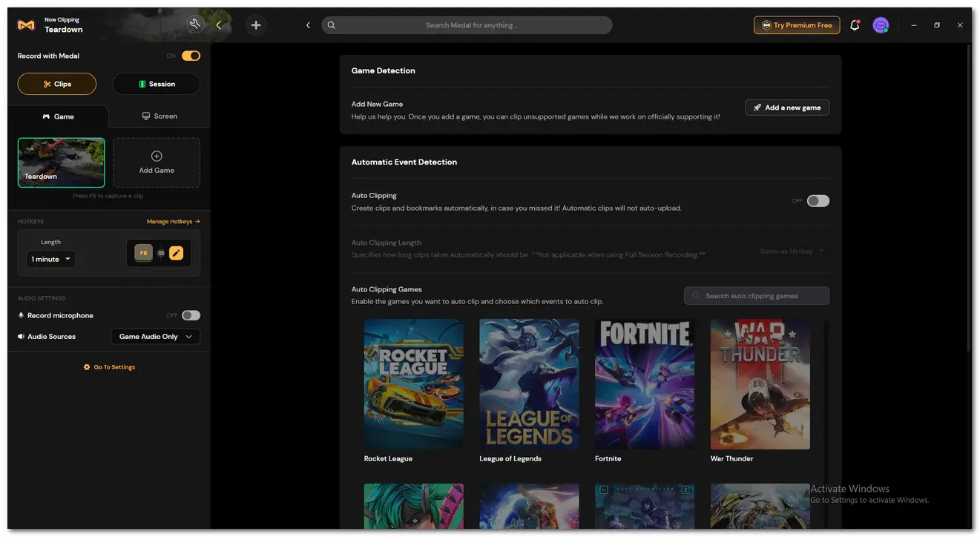This screenshot has height=537, width=980.
Task: Click the Auto Clipping Games heading
Action: (387, 289)
